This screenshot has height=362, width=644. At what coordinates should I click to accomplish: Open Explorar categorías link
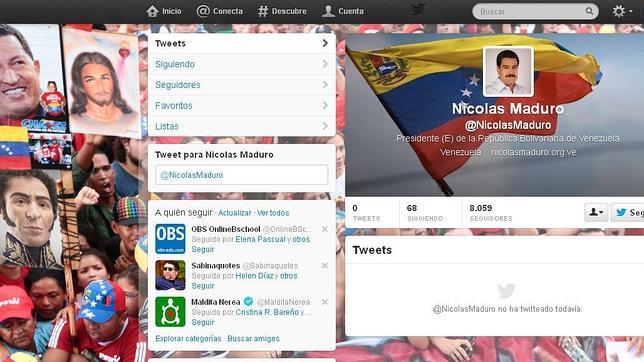pyautogui.click(x=188, y=339)
